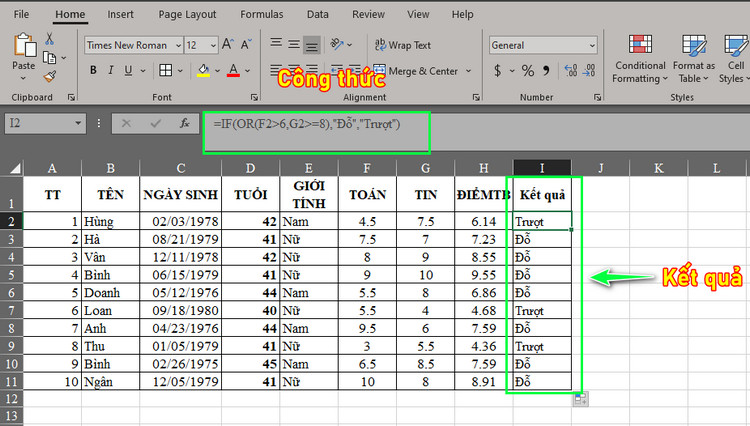Open Font settings dialog launcher
Image resolution: width=750 pixels, height=426 pixels.
click(254, 98)
